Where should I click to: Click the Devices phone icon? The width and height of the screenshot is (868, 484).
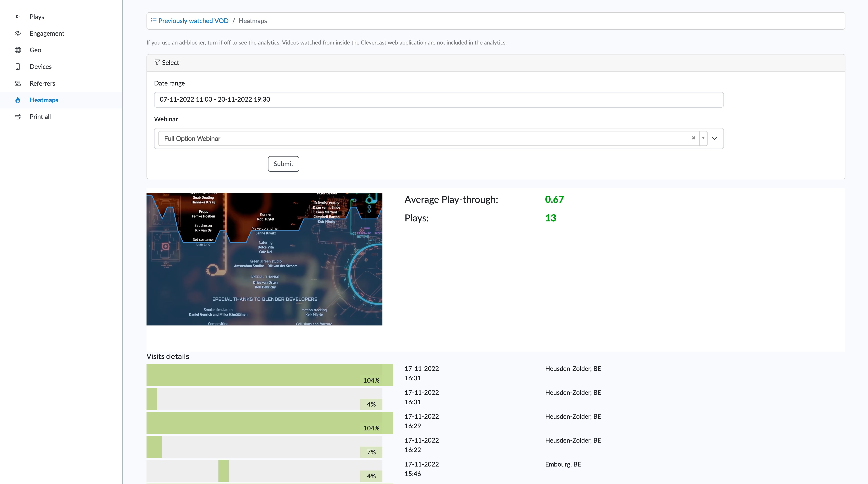tap(18, 67)
